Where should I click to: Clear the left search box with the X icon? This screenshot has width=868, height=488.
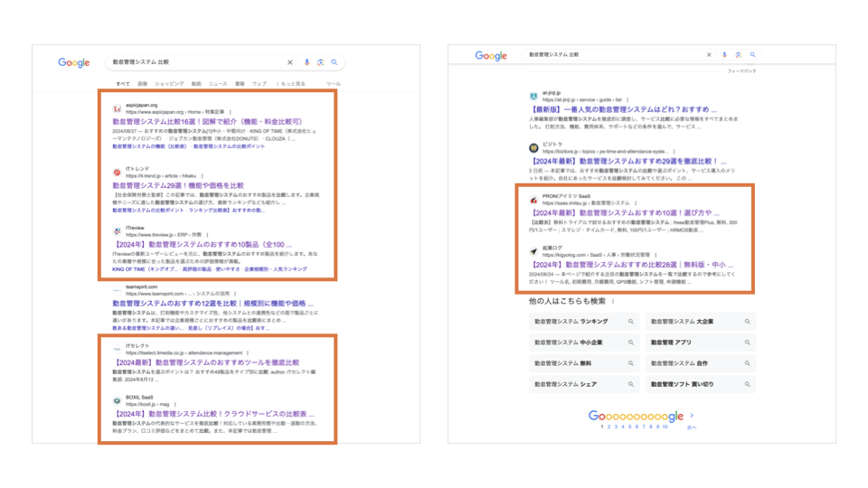[x=290, y=62]
